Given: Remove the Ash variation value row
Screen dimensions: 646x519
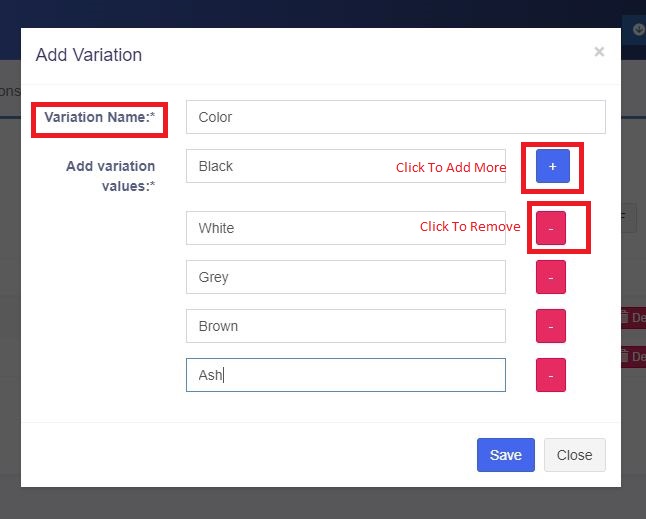Looking at the screenshot, I should pyautogui.click(x=551, y=375).
